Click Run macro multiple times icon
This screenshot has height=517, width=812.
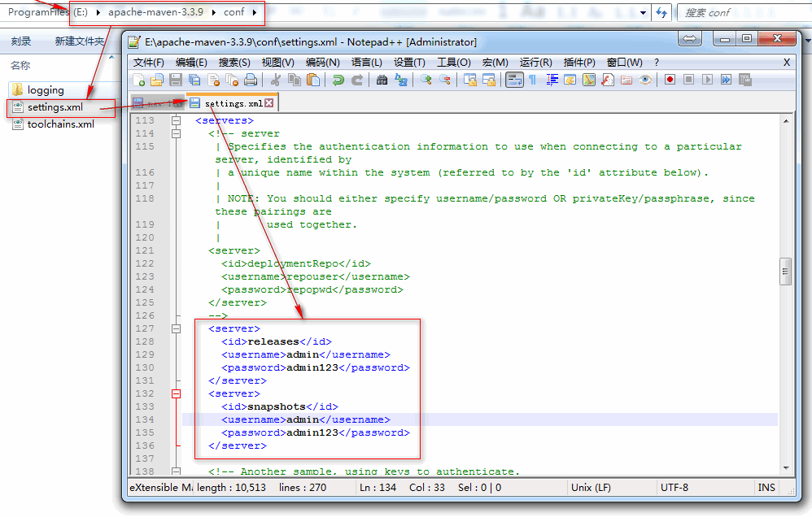726,80
